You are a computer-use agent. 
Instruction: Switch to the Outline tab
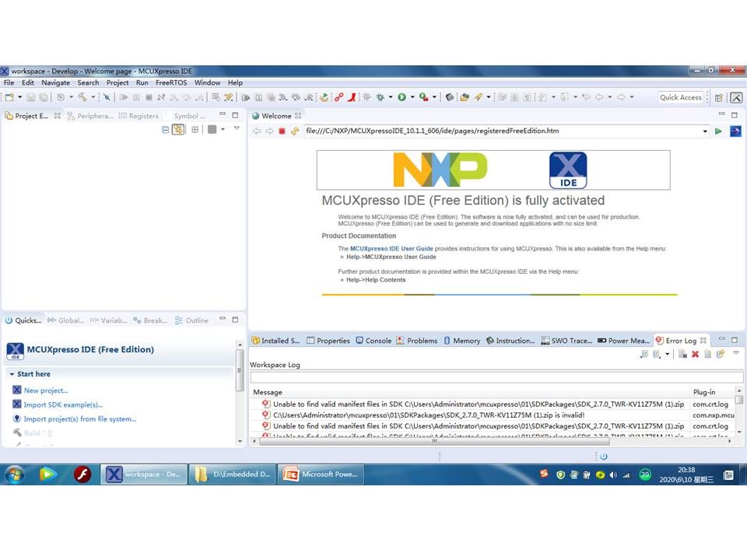(192, 320)
